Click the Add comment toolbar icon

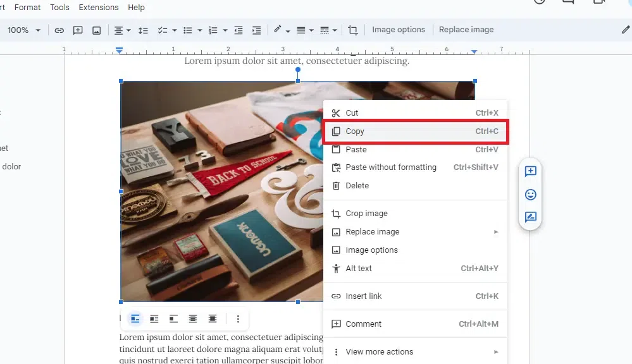pos(78,30)
